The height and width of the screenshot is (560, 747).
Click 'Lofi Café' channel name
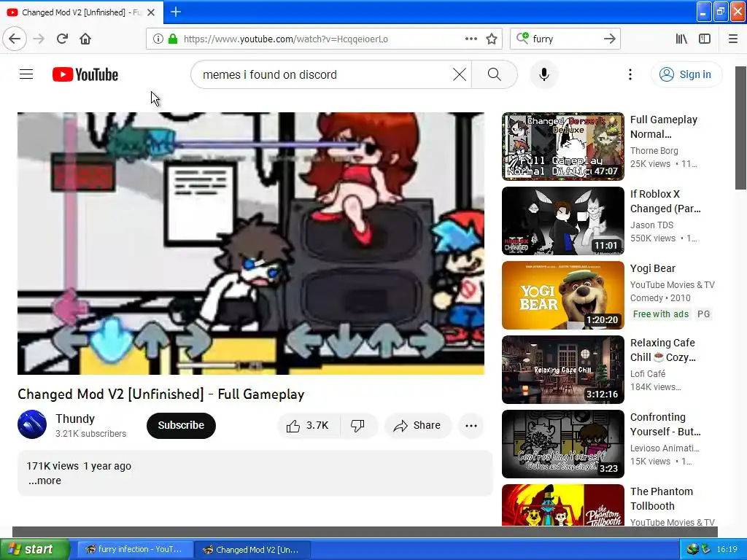tap(648, 374)
